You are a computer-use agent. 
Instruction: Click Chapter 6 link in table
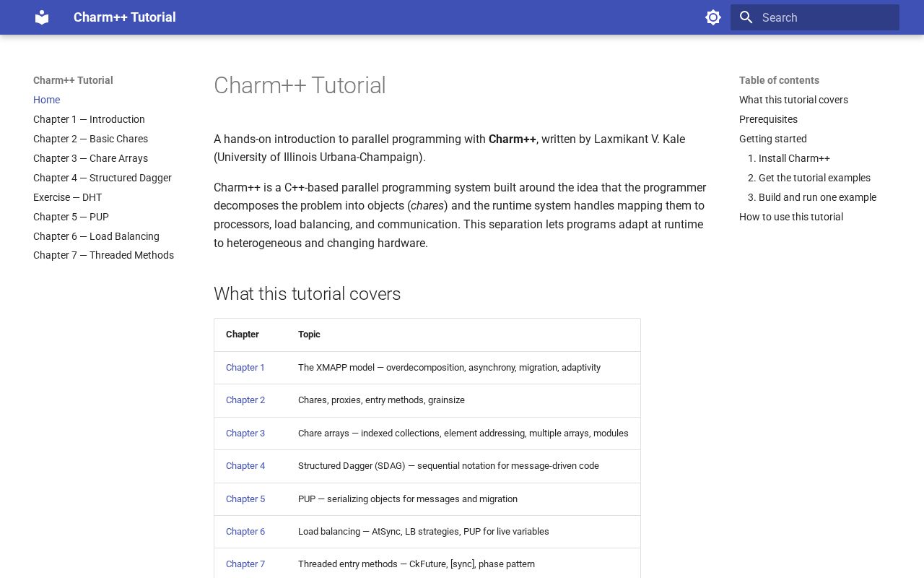[245, 532]
